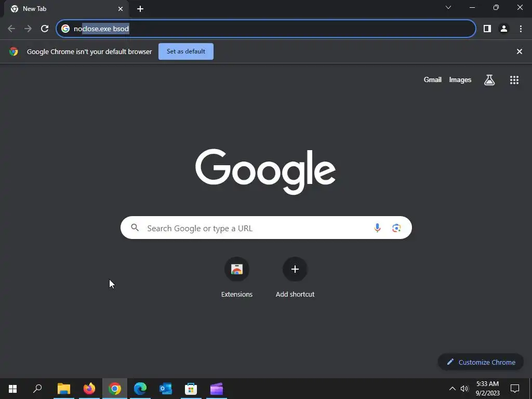Open the Windows Start menu
Image resolution: width=532 pixels, height=399 pixels.
coord(13,389)
